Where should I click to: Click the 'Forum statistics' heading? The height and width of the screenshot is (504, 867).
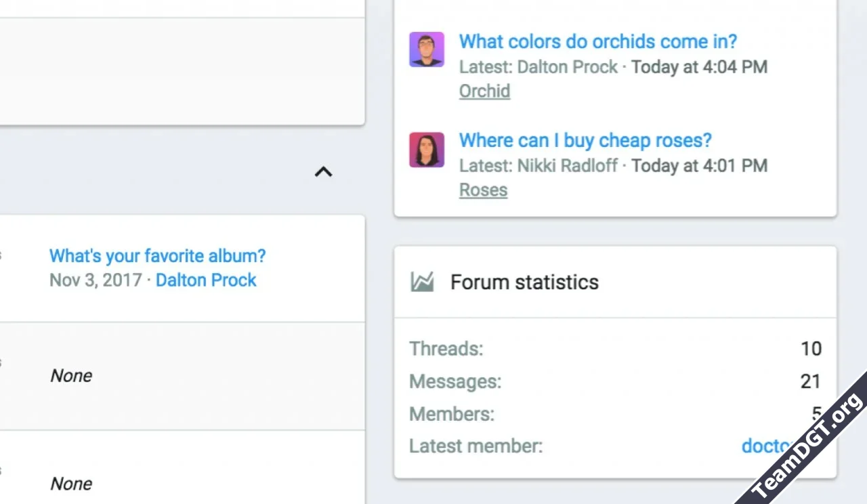tap(524, 282)
